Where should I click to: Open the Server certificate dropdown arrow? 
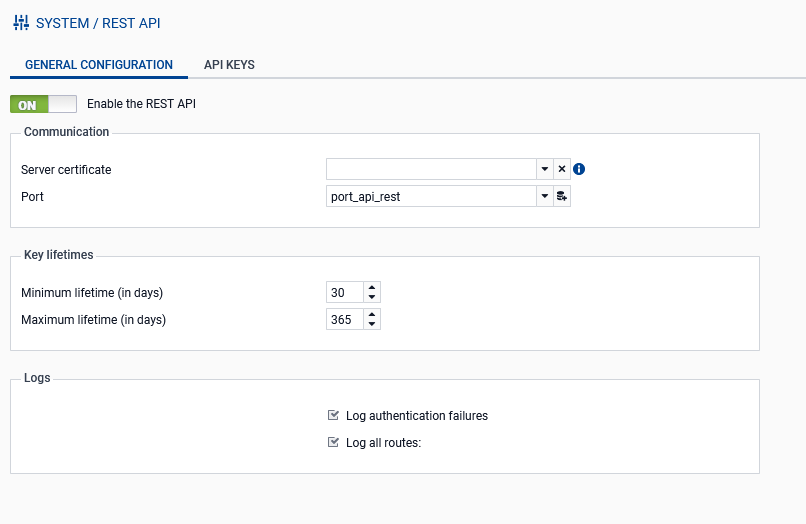click(545, 169)
